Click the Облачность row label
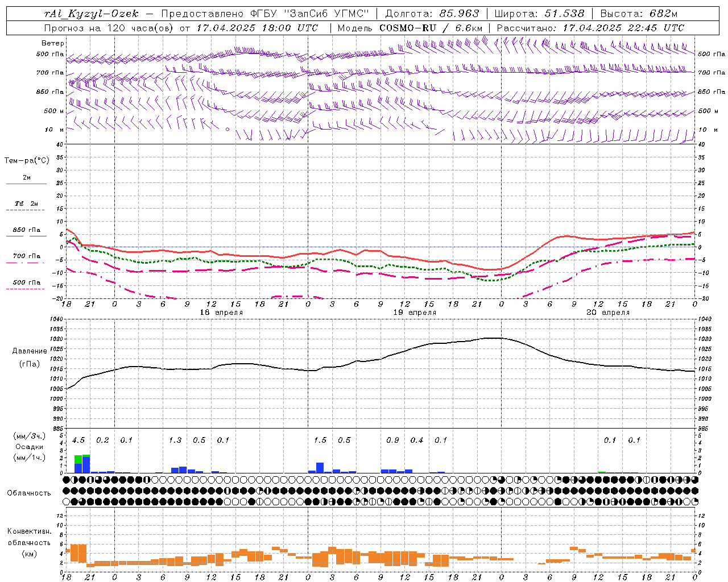 [x=29, y=493]
